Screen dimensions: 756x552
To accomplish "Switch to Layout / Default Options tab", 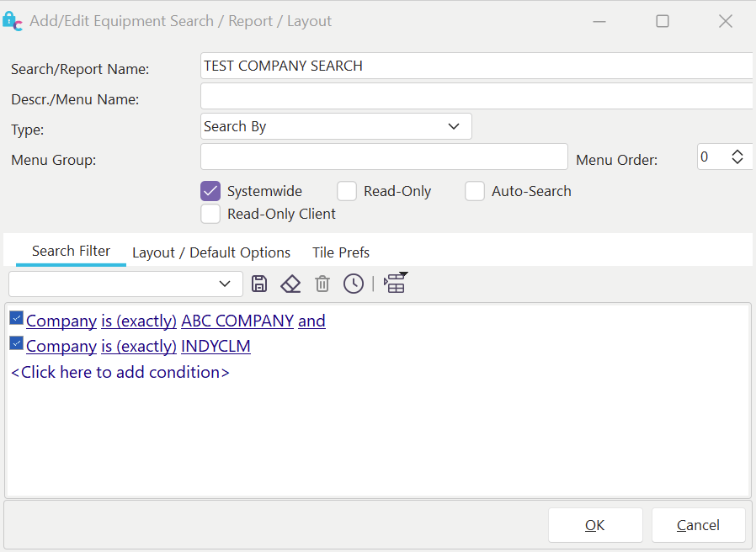I will click(211, 252).
